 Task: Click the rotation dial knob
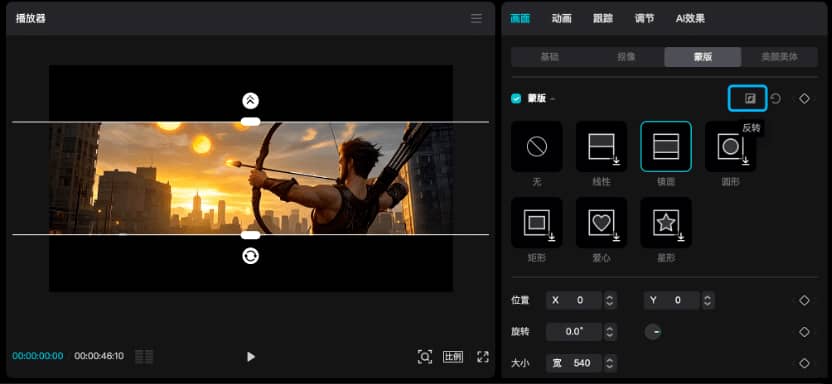[x=653, y=332]
